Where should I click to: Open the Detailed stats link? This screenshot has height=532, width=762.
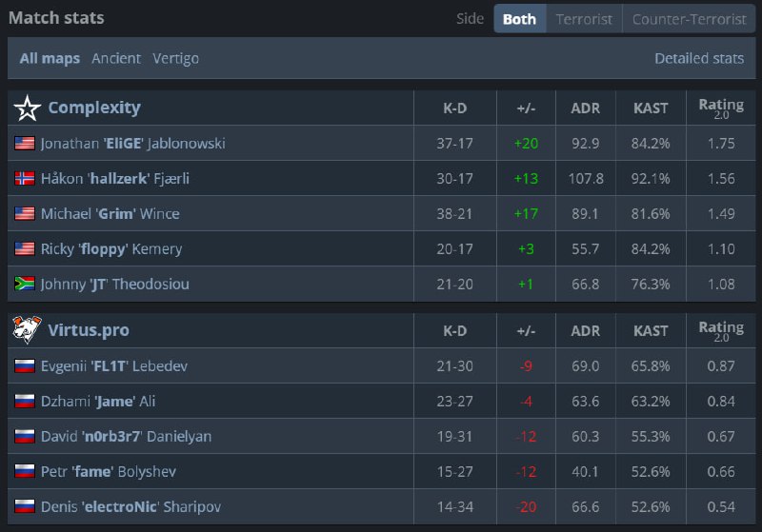698,58
